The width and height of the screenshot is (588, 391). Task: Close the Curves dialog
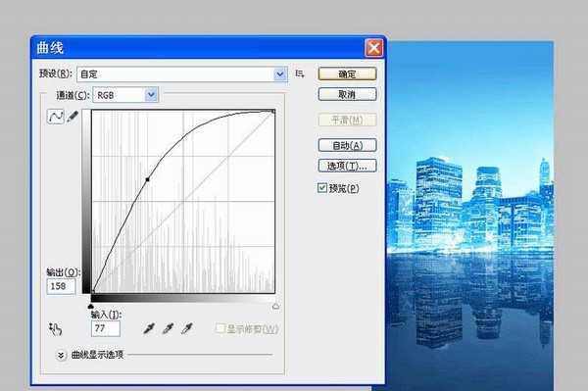(x=373, y=48)
